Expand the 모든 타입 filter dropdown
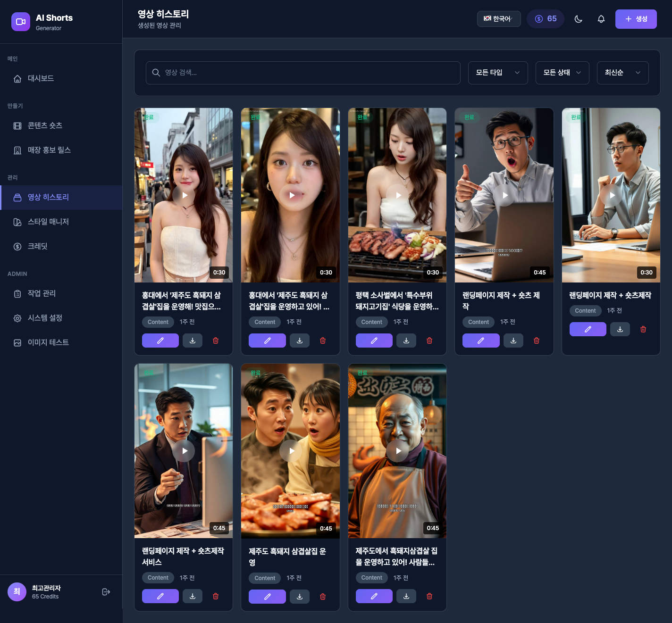The image size is (672, 623). [x=497, y=73]
